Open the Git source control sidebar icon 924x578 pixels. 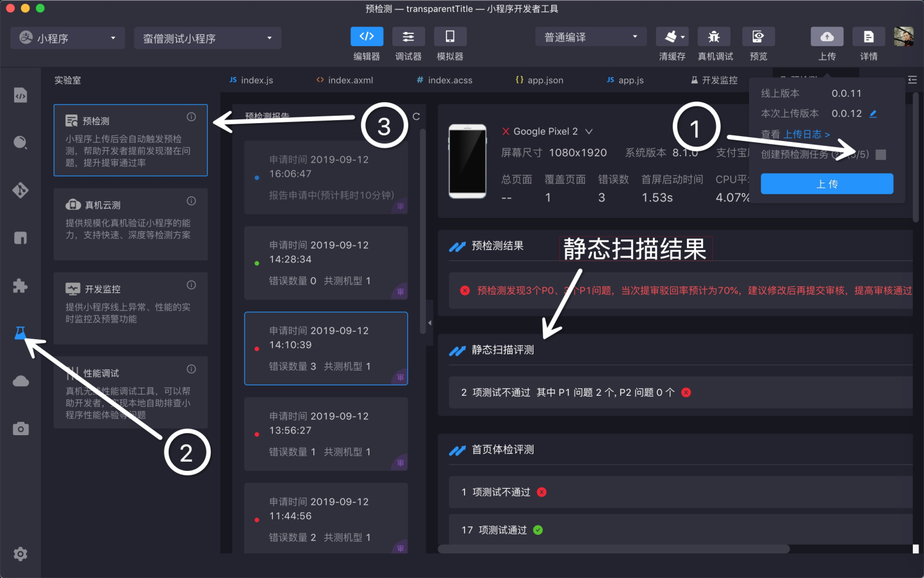[x=20, y=190]
